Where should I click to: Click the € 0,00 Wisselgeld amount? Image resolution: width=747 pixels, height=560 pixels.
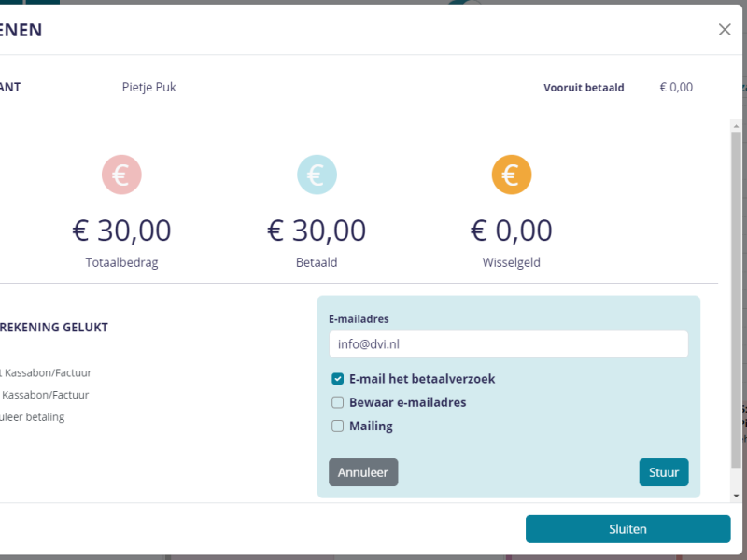coord(511,231)
